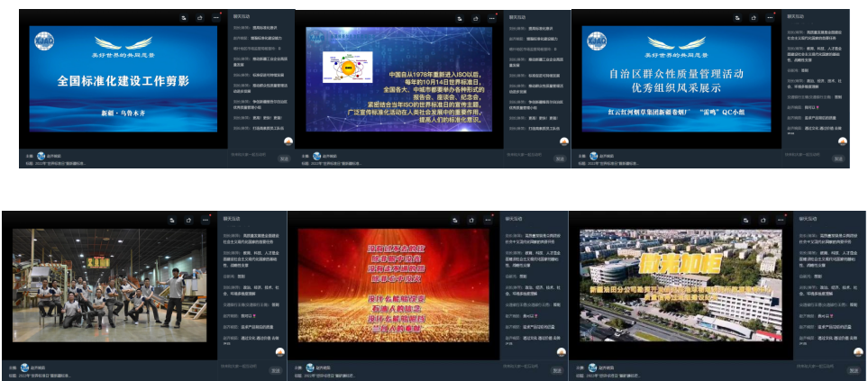The height and width of the screenshot is (381, 868).
Task: Click floating avatar in chat beside 自治区群众性质量管理活动 video
Action: (842, 141)
